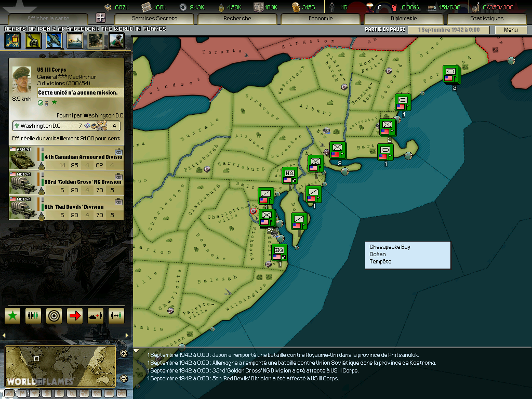Image resolution: width=532 pixels, height=399 pixels.
Task: Click the left scroll arrow above the minimap
Action: (x=4, y=335)
